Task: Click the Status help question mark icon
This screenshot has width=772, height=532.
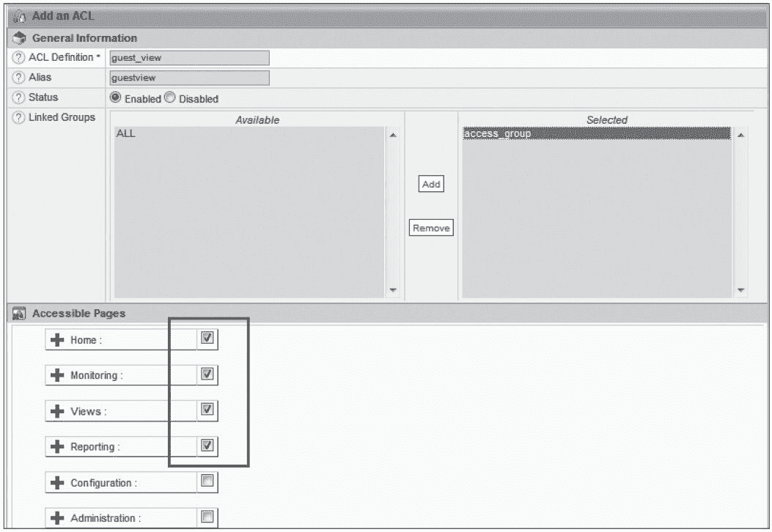Action: (18, 97)
